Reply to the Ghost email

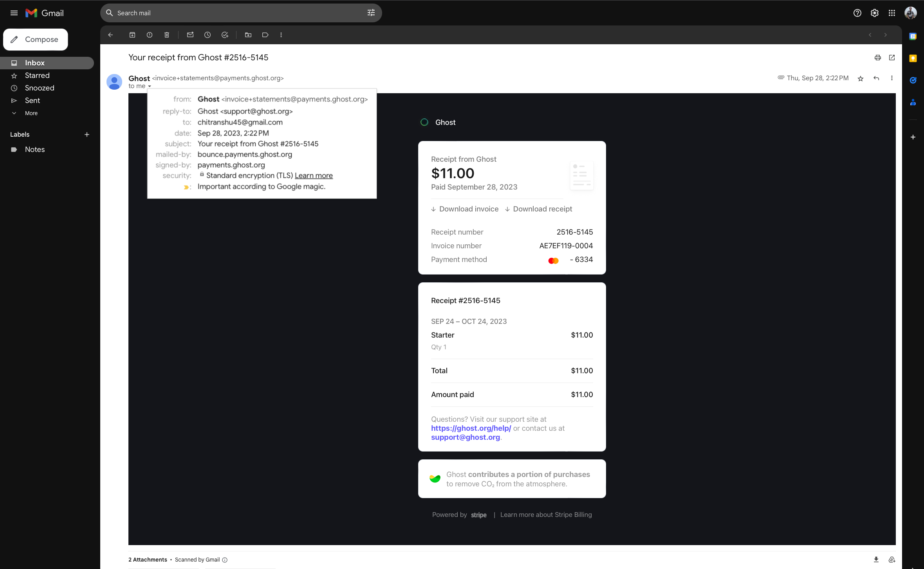[x=876, y=78]
